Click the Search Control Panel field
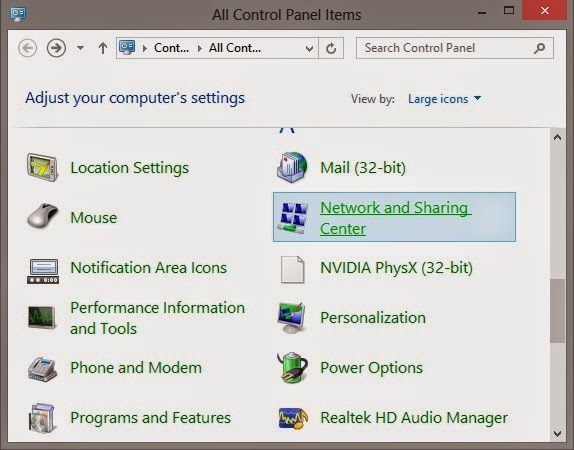Image resolution: width=574 pixels, height=450 pixels. (455, 48)
